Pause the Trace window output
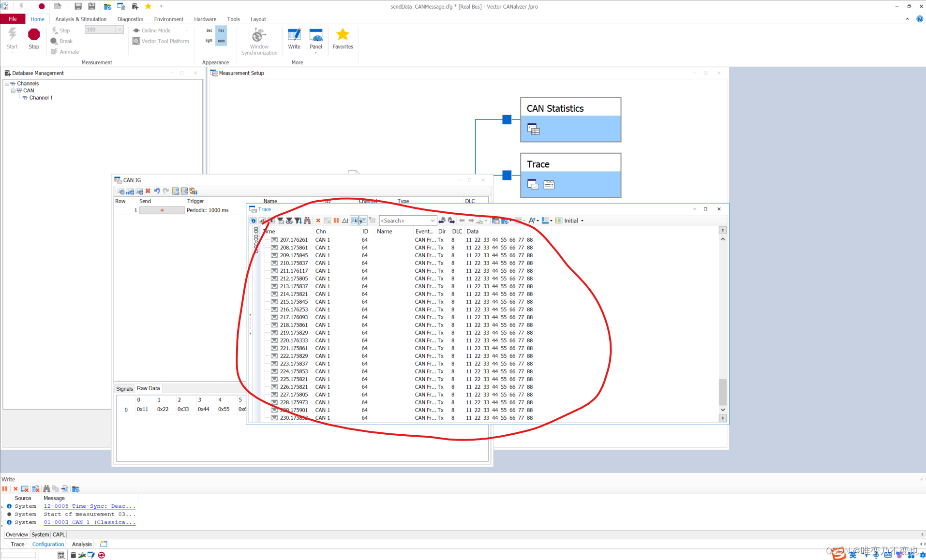 coord(336,221)
